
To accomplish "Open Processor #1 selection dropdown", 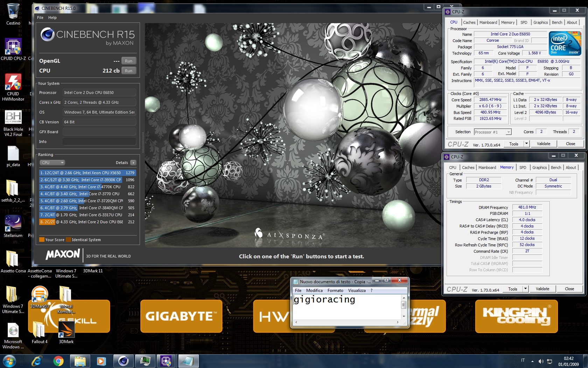I will pyautogui.click(x=493, y=132).
